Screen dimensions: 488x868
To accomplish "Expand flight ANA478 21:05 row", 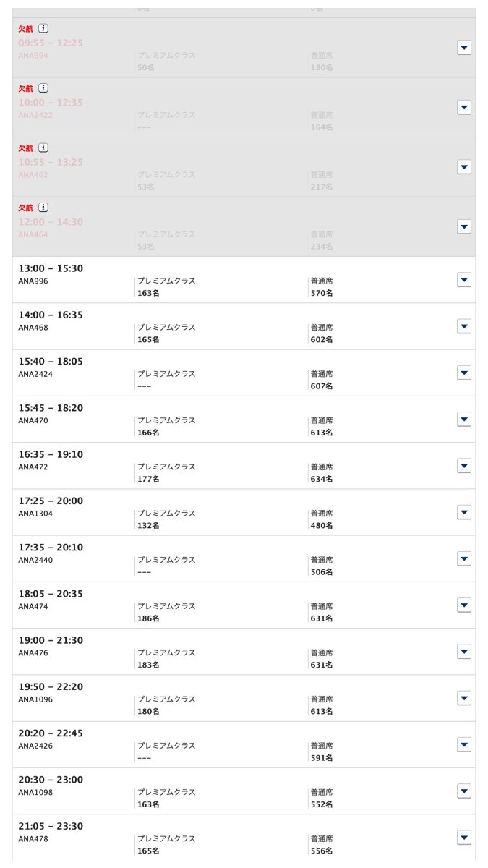I will coord(464,838).
